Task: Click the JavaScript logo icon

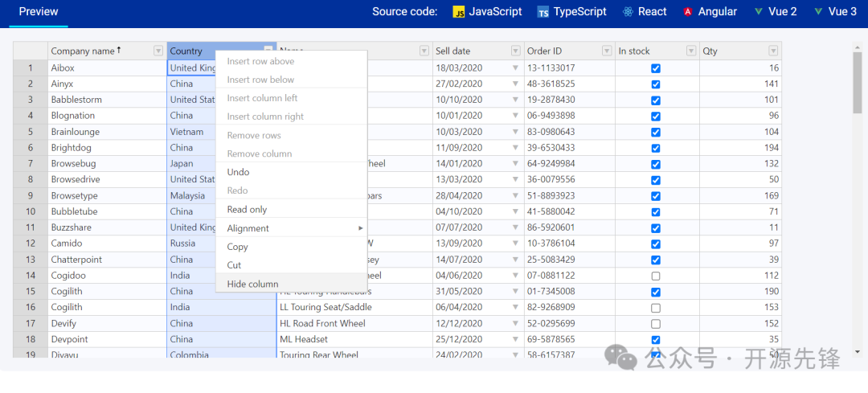Action: pos(459,12)
